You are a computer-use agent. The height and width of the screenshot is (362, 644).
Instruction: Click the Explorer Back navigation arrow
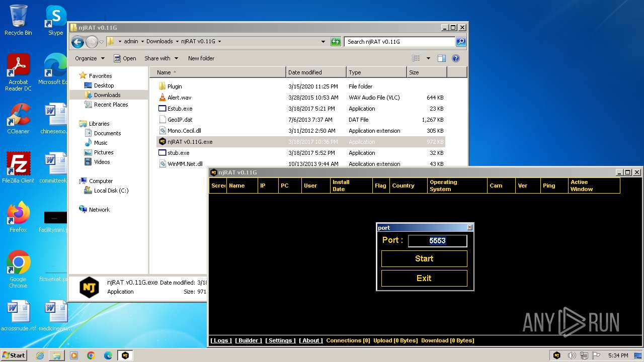(77, 42)
